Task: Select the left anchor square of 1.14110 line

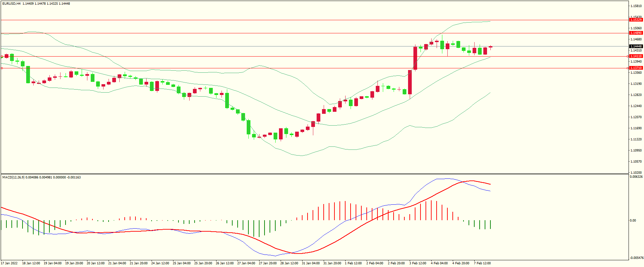Action: point(2,57)
